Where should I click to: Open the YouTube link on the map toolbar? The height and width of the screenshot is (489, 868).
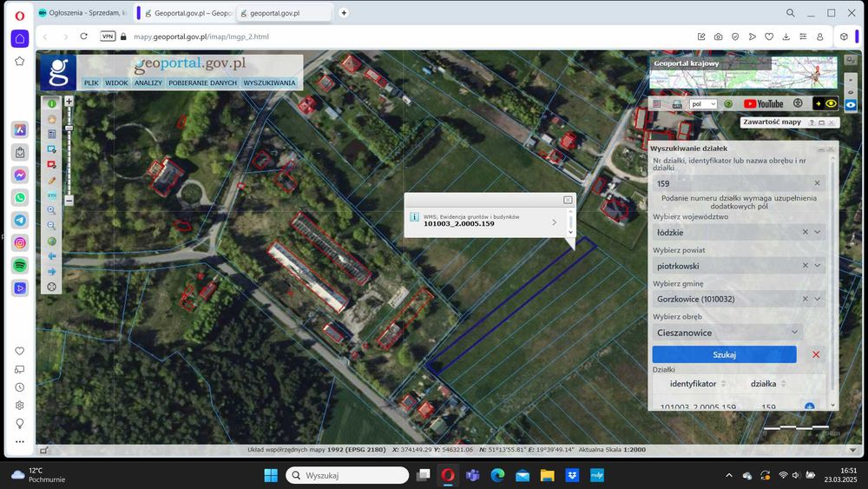pos(763,103)
